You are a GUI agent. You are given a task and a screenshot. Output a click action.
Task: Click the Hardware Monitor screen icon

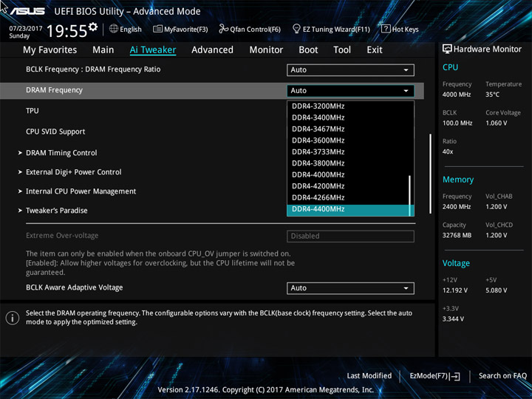tap(447, 50)
